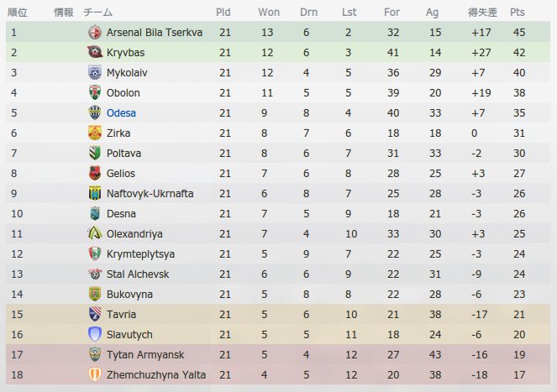Open the Poltava team name
Screen dimensions: 557x392
coord(124,154)
